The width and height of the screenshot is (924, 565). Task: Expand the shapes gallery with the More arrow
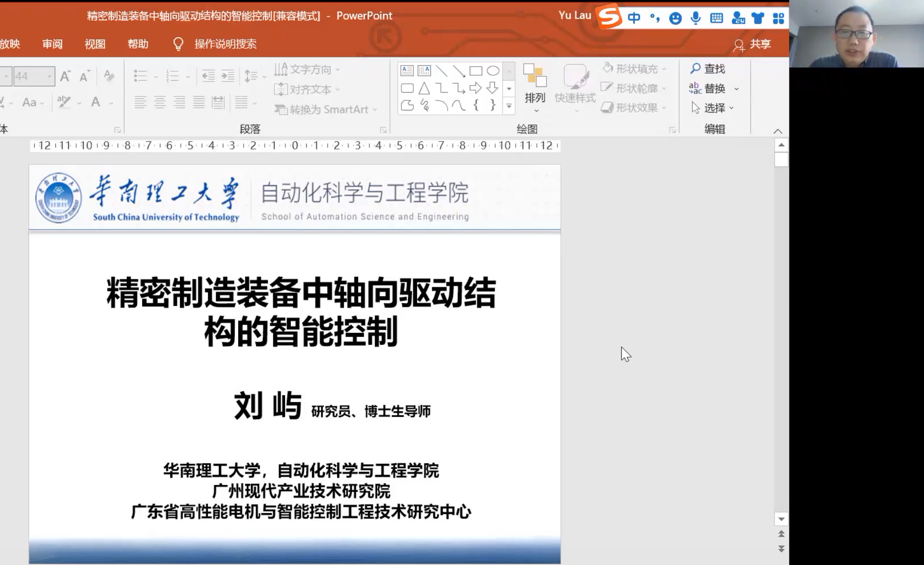(509, 106)
